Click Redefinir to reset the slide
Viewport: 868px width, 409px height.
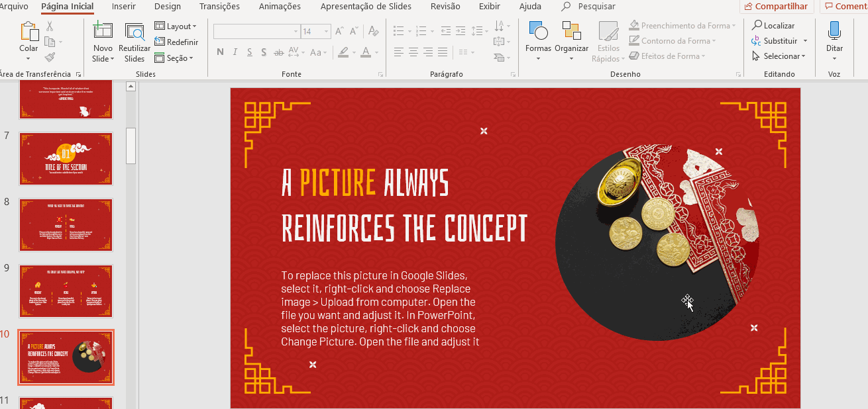176,42
